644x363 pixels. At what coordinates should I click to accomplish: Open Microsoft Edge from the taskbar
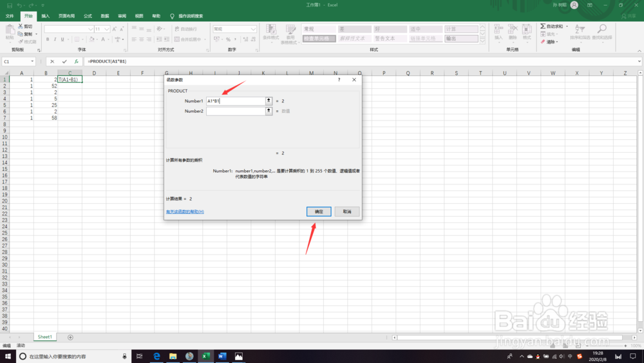point(156,356)
